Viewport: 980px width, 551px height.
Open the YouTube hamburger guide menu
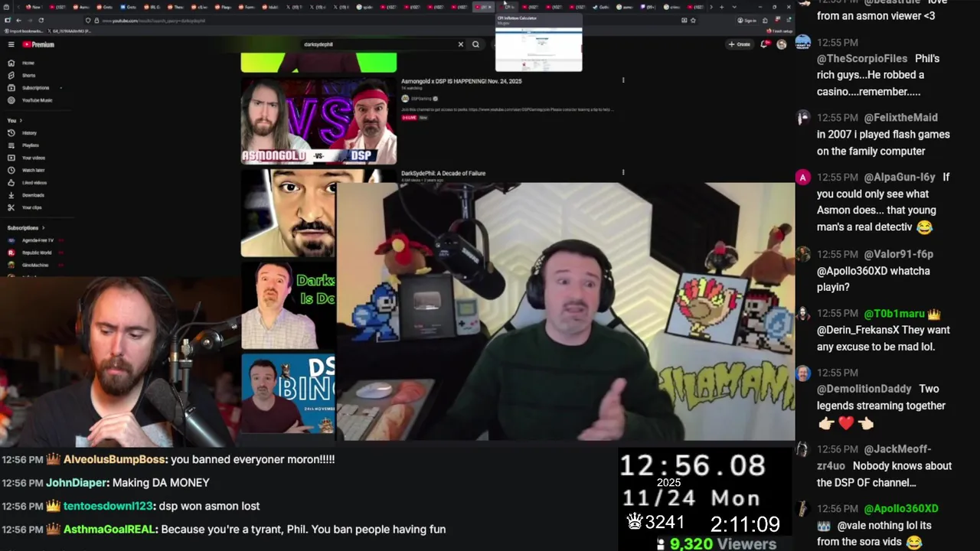11,44
